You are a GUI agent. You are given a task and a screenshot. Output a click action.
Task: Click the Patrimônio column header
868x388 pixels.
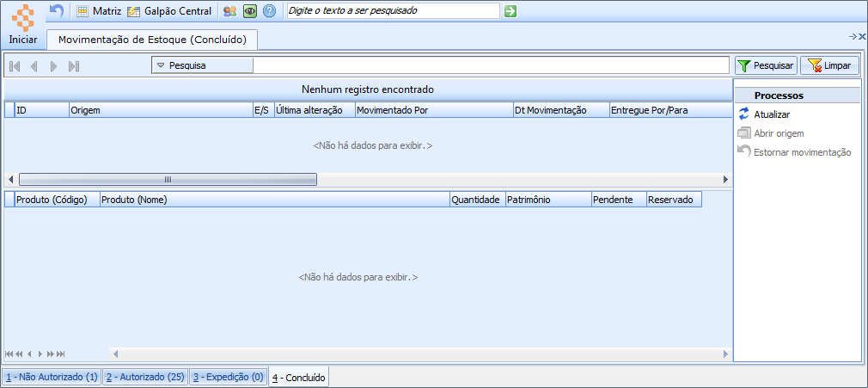click(x=548, y=200)
